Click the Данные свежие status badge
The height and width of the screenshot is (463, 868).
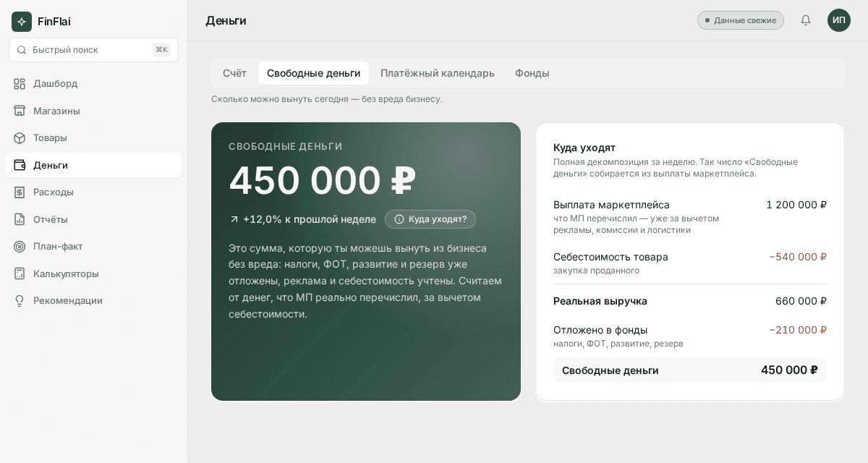pyautogui.click(x=741, y=20)
